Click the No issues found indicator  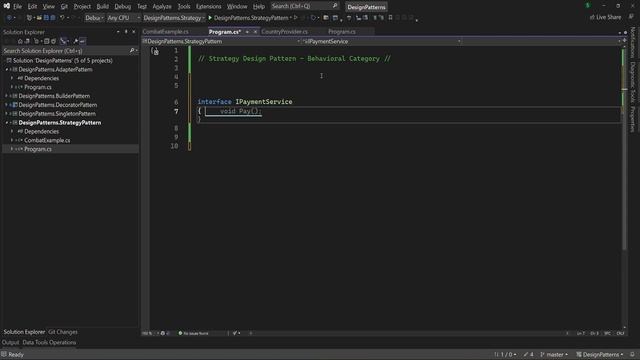pyautogui.click(x=193, y=333)
